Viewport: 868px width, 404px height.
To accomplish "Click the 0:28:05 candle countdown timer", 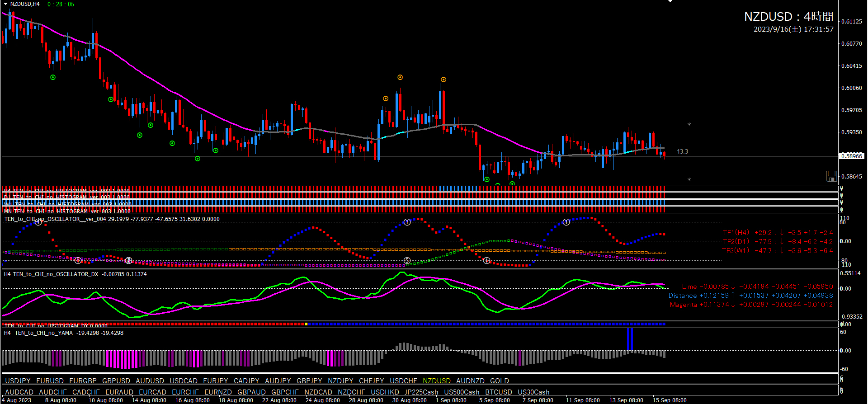I will pos(61,4).
